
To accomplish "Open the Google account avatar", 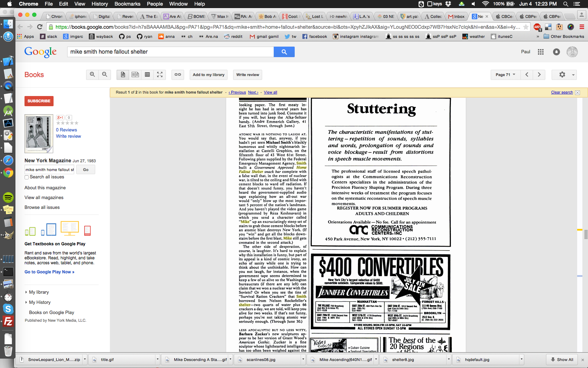I will (572, 52).
